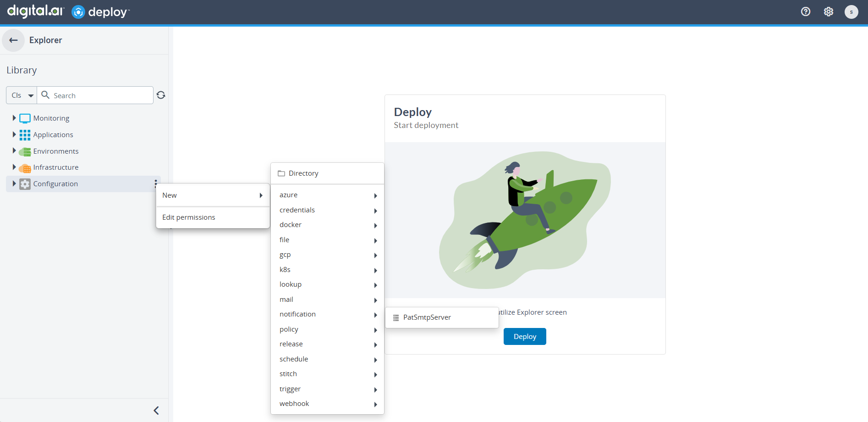
Task: Expand the Environments tree node
Action: point(14,150)
